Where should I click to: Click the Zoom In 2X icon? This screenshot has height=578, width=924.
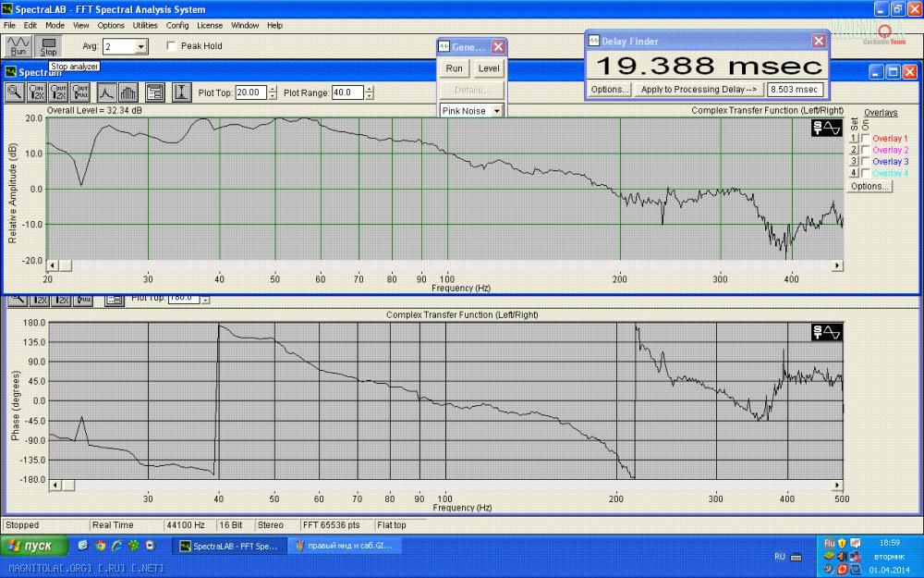(x=38, y=92)
